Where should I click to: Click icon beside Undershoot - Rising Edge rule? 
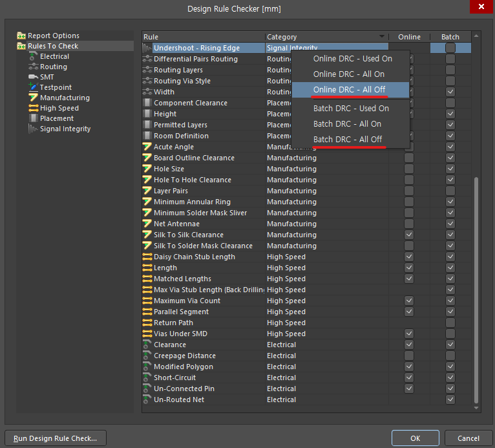[x=147, y=48]
